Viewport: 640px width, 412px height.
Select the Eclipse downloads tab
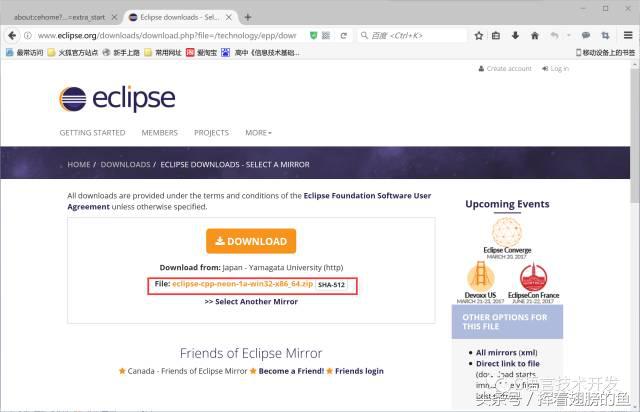(180, 17)
